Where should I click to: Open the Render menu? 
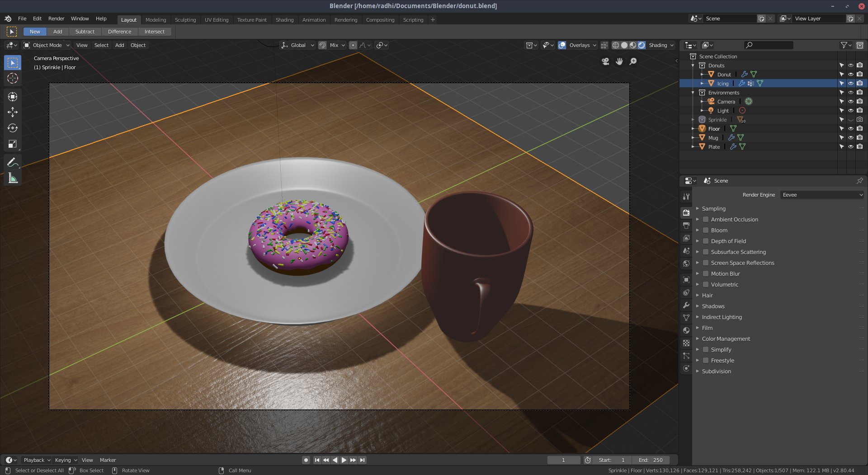click(56, 19)
